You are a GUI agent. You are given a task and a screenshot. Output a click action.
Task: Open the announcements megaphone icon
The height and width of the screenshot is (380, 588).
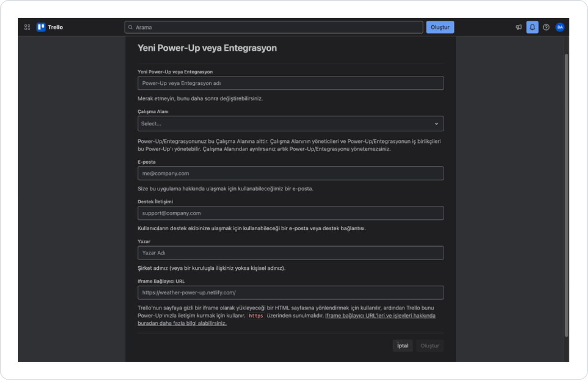coord(519,27)
